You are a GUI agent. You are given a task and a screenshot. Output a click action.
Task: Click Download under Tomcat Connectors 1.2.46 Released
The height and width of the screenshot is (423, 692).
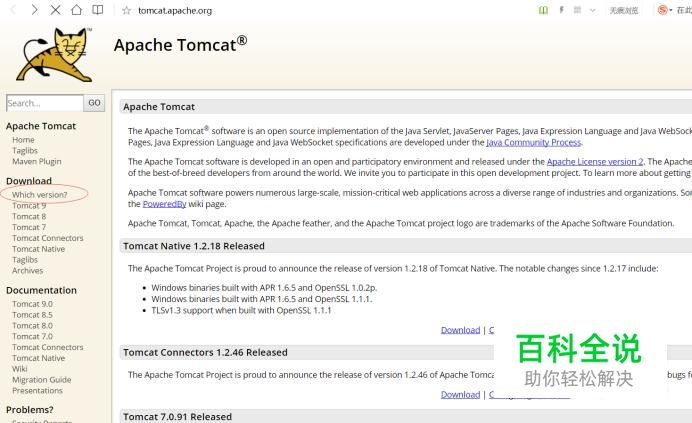coord(460,394)
